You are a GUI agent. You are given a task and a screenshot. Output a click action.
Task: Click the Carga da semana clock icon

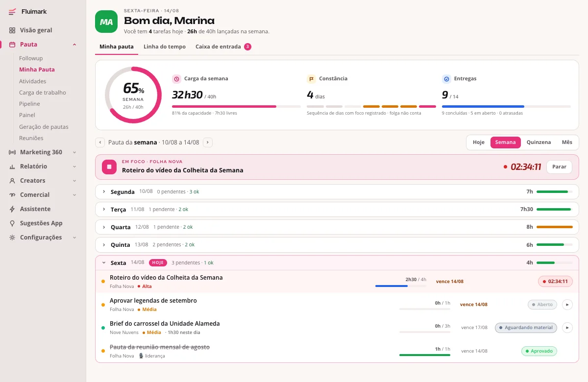[x=176, y=79]
